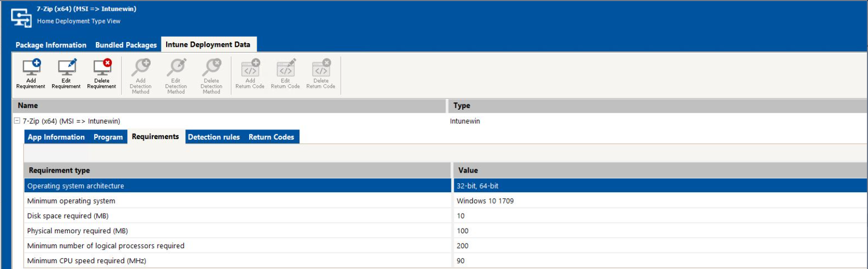868x269 pixels.
Task: Select the Disk space required (MB) row
Action: pyautogui.click(x=68, y=216)
